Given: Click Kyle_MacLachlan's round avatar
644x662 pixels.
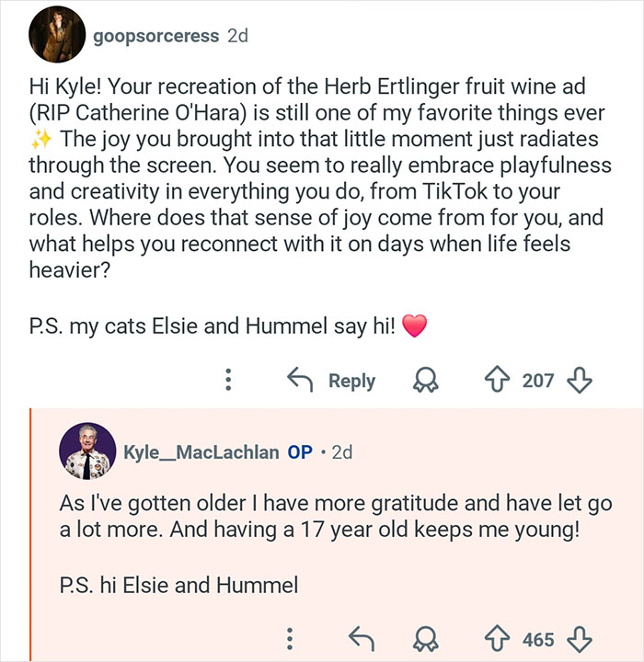Looking at the screenshot, I should pyautogui.click(x=87, y=452).
